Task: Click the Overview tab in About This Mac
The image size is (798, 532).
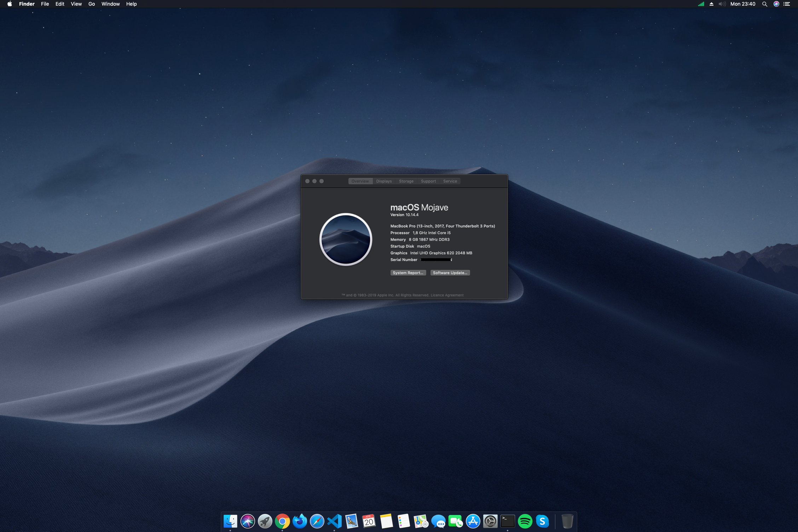Action: coord(360,181)
